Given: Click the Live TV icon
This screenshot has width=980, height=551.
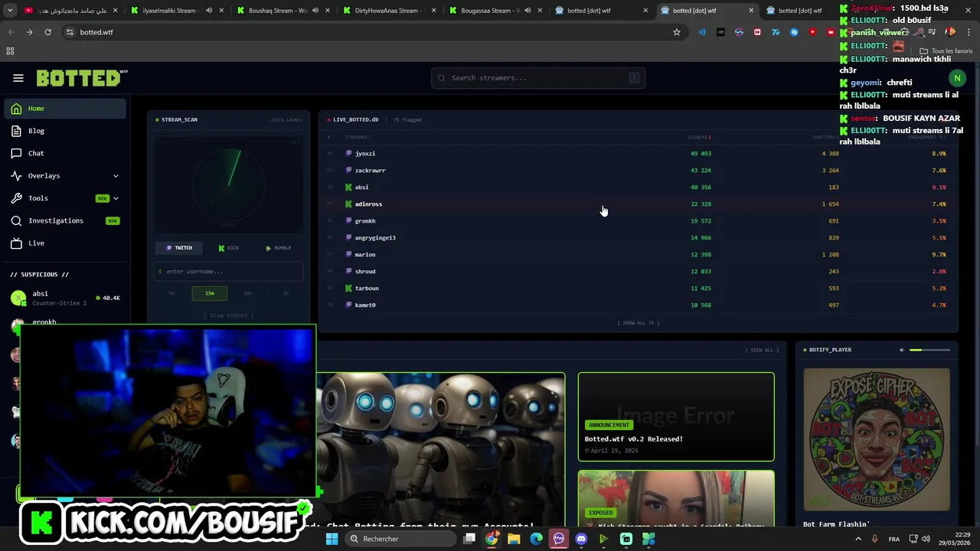Looking at the screenshot, I should (16, 243).
